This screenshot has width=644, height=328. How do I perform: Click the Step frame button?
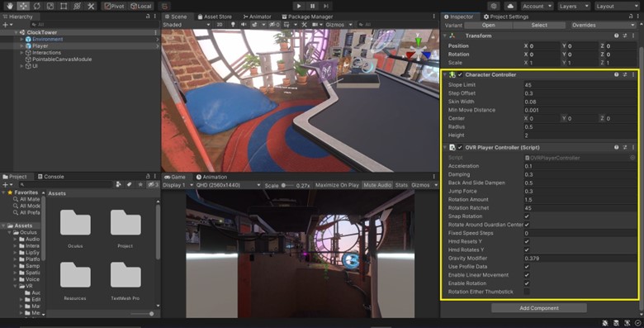point(325,6)
